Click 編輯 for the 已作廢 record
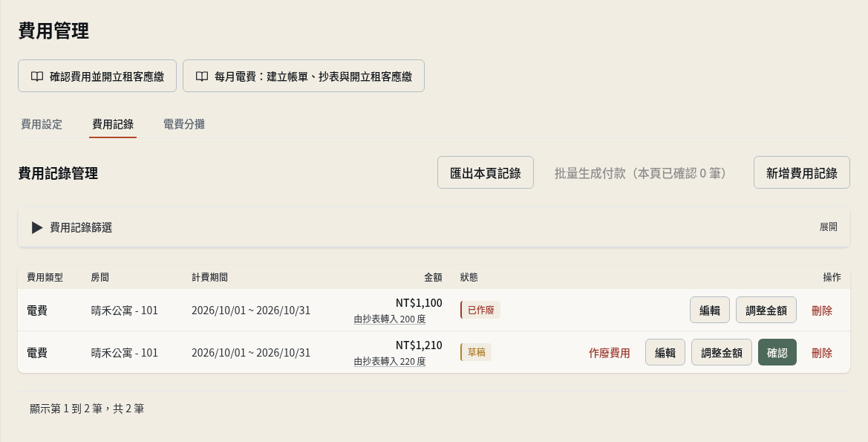This screenshot has height=442, width=868. (x=710, y=311)
